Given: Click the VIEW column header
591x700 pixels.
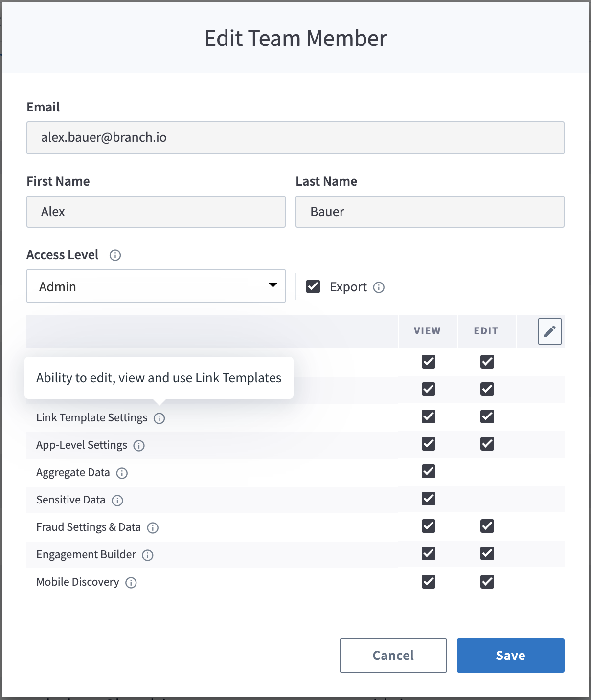Looking at the screenshot, I should point(428,331).
